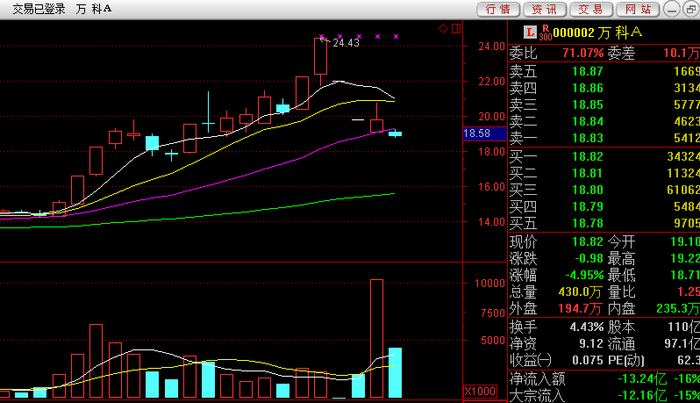
Task: Click the 今开 opening price label
Action: pyautogui.click(x=621, y=242)
